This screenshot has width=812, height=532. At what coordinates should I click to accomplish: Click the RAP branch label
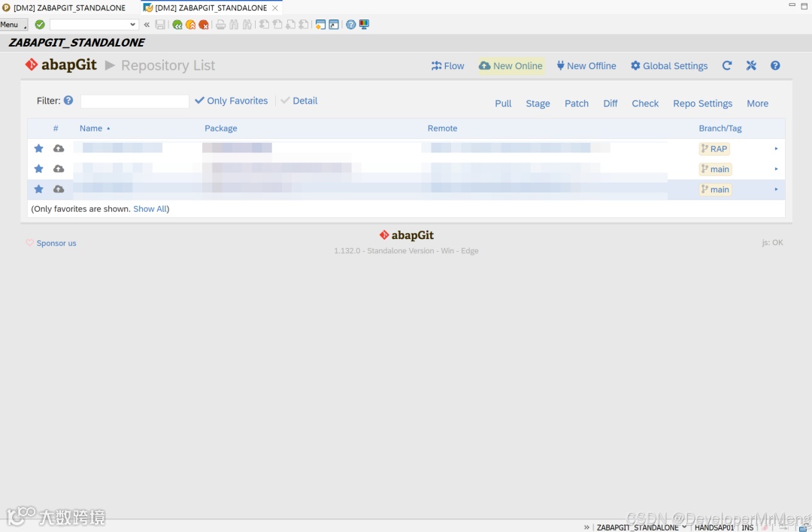[x=714, y=149]
